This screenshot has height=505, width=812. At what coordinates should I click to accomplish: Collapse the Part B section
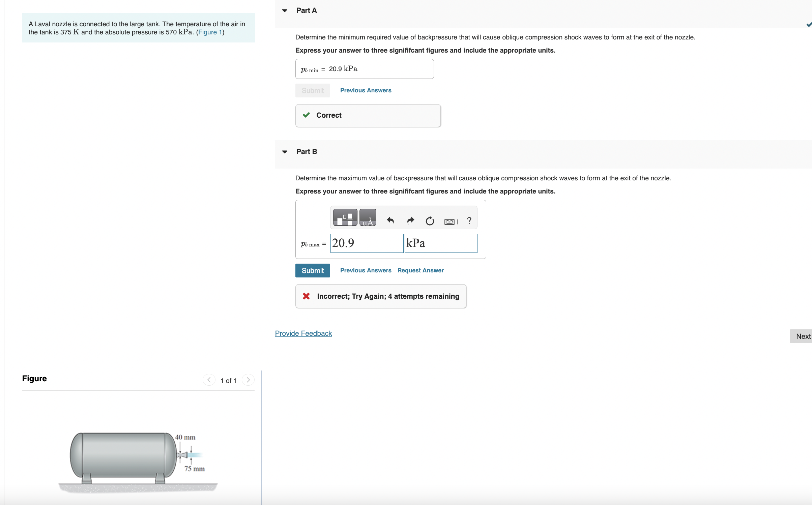pyautogui.click(x=285, y=152)
